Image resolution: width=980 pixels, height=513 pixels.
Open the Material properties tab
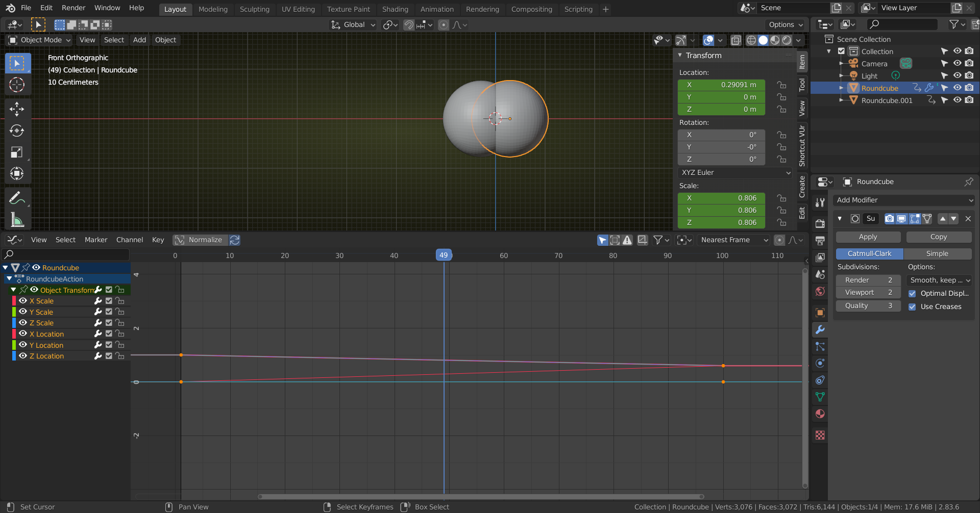[x=820, y=414]
